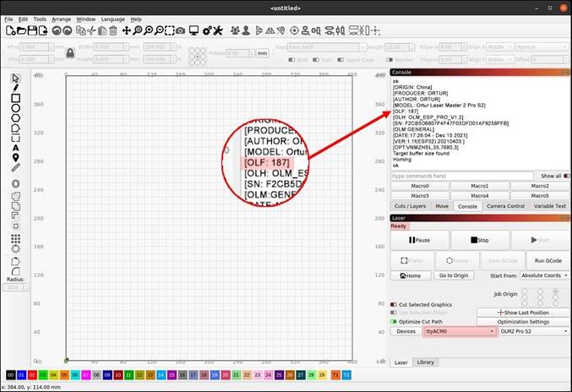Choose the Rectangle tool

click(15, 98)
